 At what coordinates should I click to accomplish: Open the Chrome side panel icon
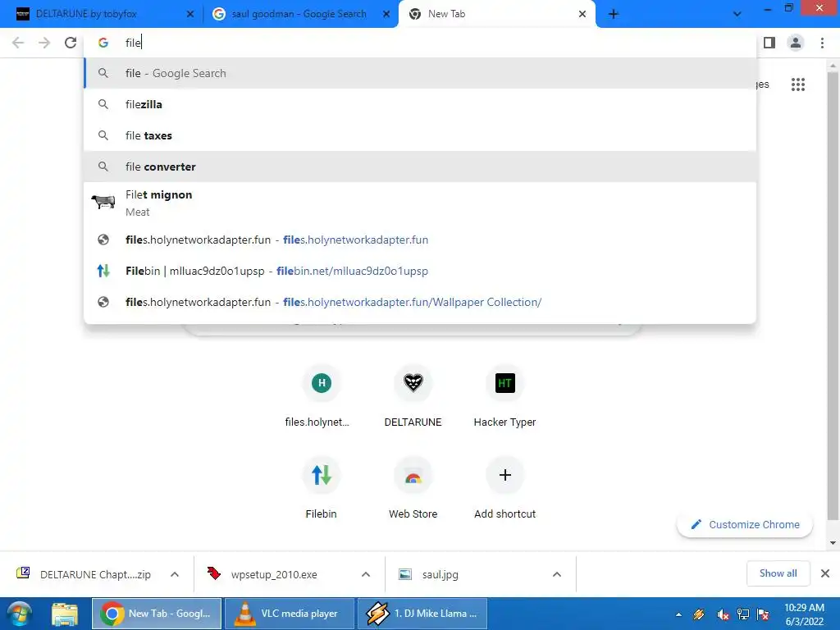pos(769,43)
